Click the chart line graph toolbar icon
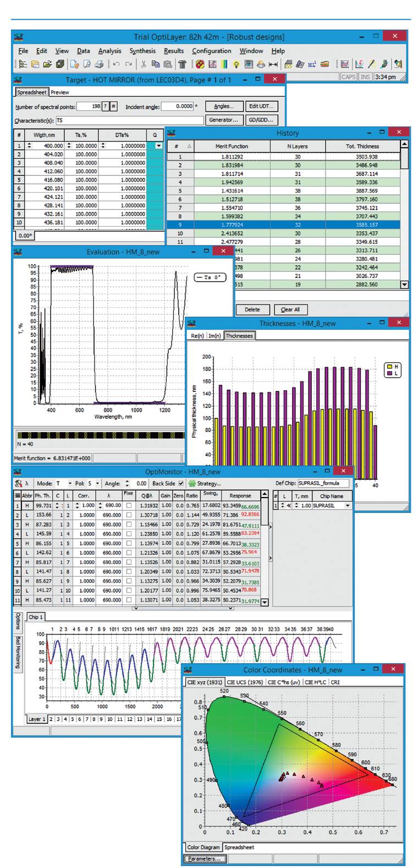Screen dimensions: 418x868 [344, 64]
